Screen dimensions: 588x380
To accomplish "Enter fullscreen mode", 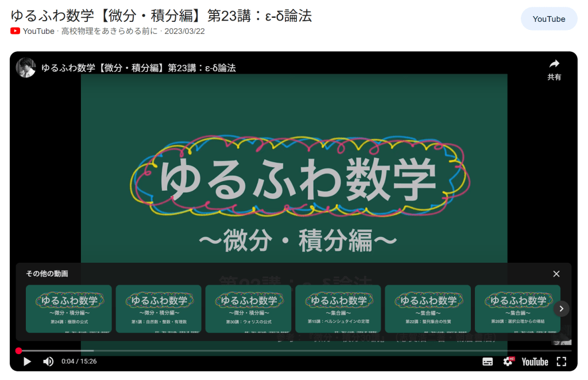I will pyautogui.click(x=562, y=362).
